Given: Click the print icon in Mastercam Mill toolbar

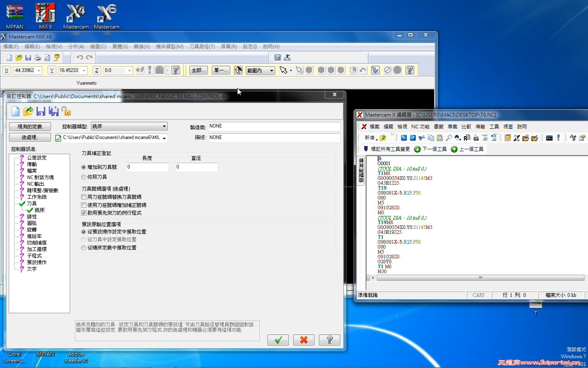Looking at the screenshot, I should click(38, 58).
